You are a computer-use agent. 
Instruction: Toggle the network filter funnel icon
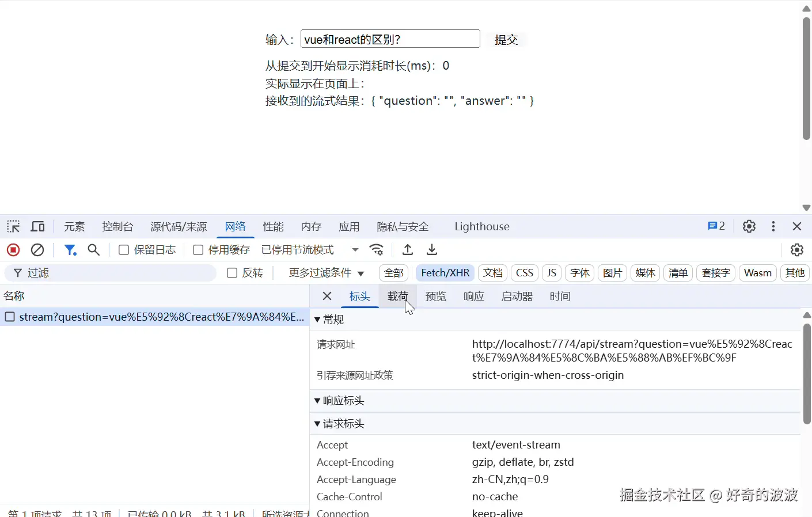[70, 250]
